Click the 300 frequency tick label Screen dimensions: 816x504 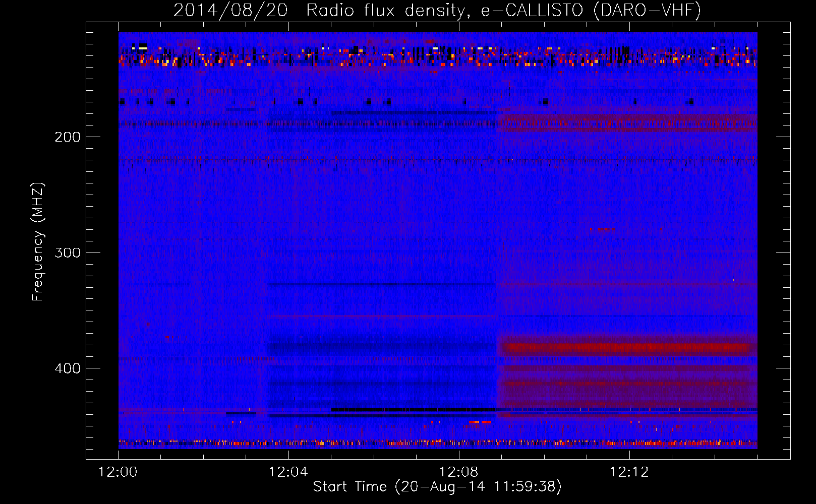(68, 253)
